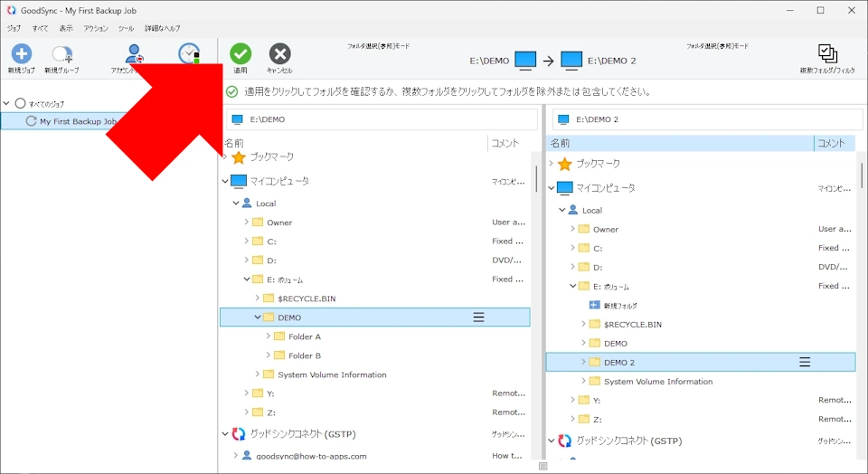Select the Z: drive in left pane
868x474 pixels.
270,412
